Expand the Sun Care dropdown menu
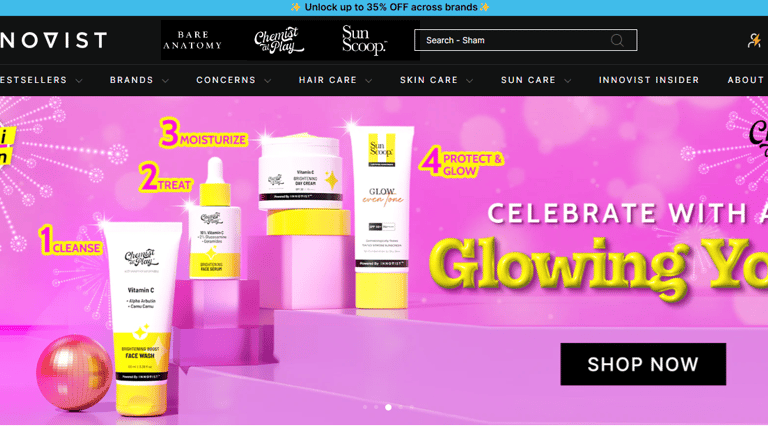Viewport: 768px width, 430px height. pos(536,80)
